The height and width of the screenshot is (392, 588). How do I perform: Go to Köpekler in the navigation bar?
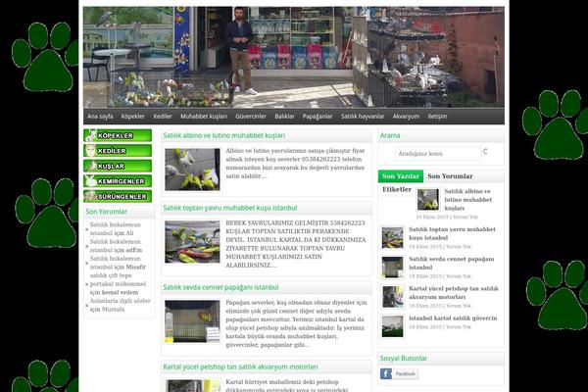tap(132, 117)
